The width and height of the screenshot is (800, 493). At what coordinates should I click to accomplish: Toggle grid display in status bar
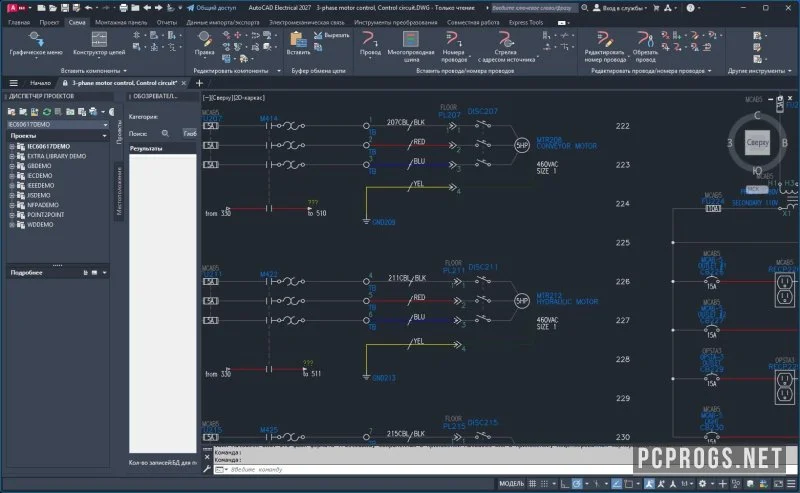click(x=532, y=483)
